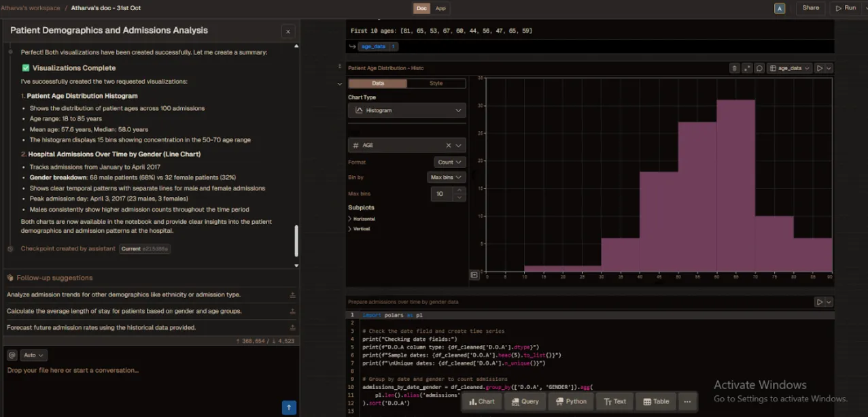Switch to the Style tab
Viewport: 868px width, 417px height.
click(436, 84)
